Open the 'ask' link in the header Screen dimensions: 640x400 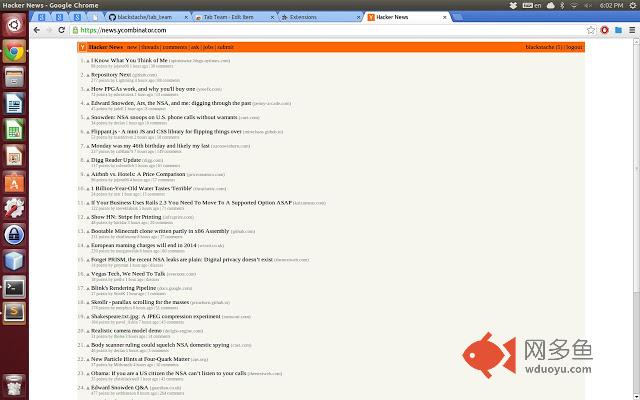point(195,47)
